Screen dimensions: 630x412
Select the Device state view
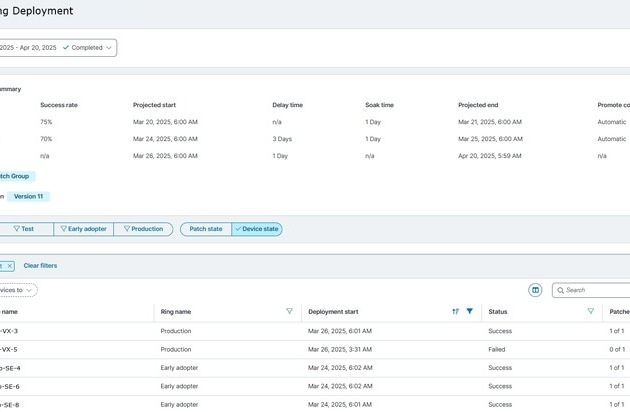point(257,229)
